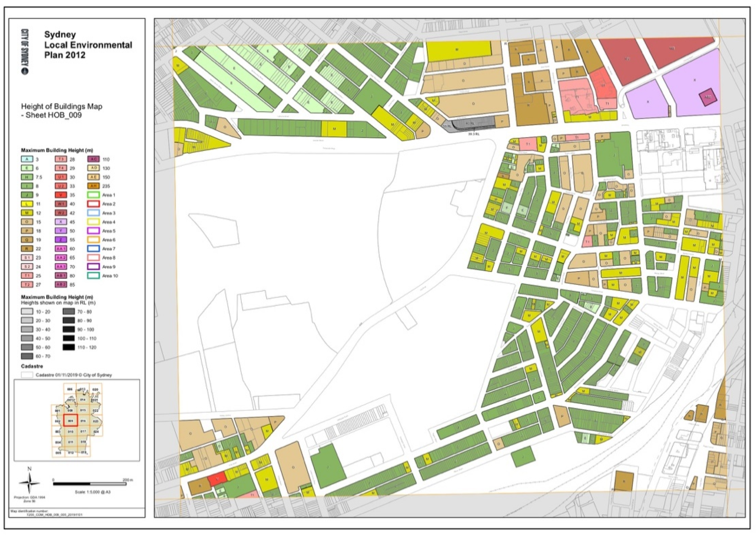Click the Area 7 blue outline legend box
The height and width of the screenshot is (535, 756).
click(93, 249)
